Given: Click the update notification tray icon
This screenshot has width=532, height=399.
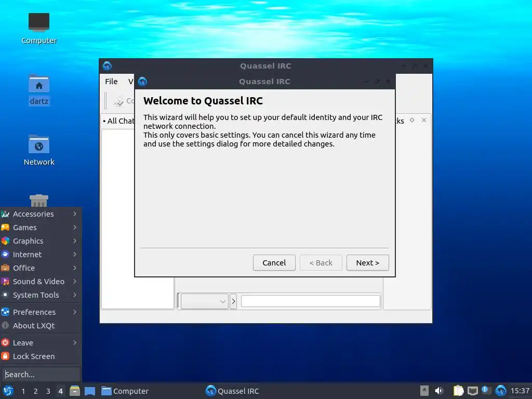Looking at the screenshot, I should tap(486, 391).
